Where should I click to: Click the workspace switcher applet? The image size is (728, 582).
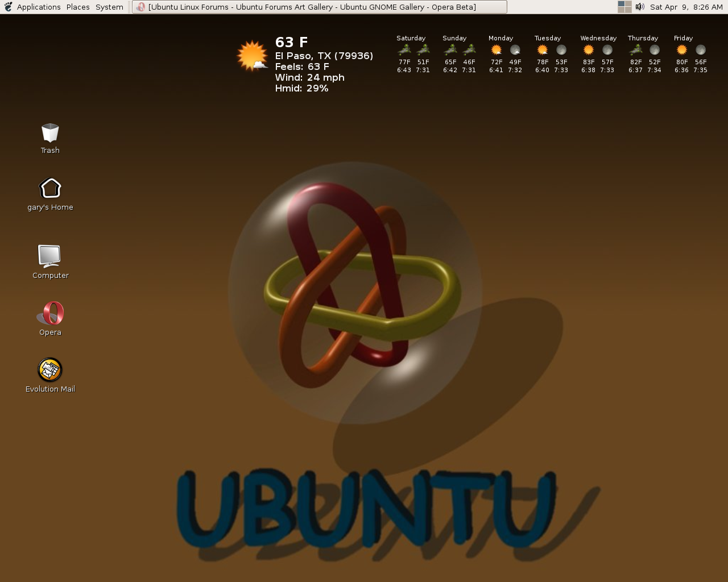tap(624, 7)
